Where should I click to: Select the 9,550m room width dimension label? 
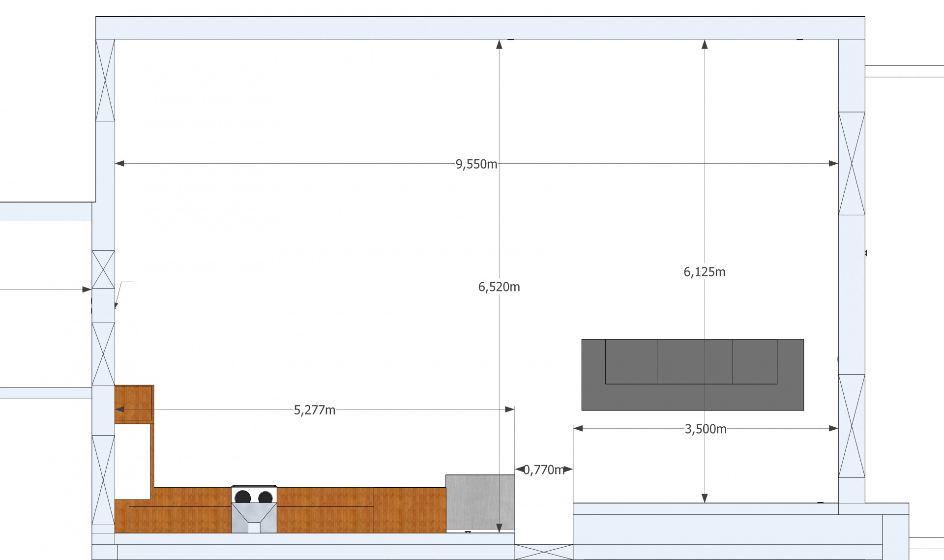(476, 164)
